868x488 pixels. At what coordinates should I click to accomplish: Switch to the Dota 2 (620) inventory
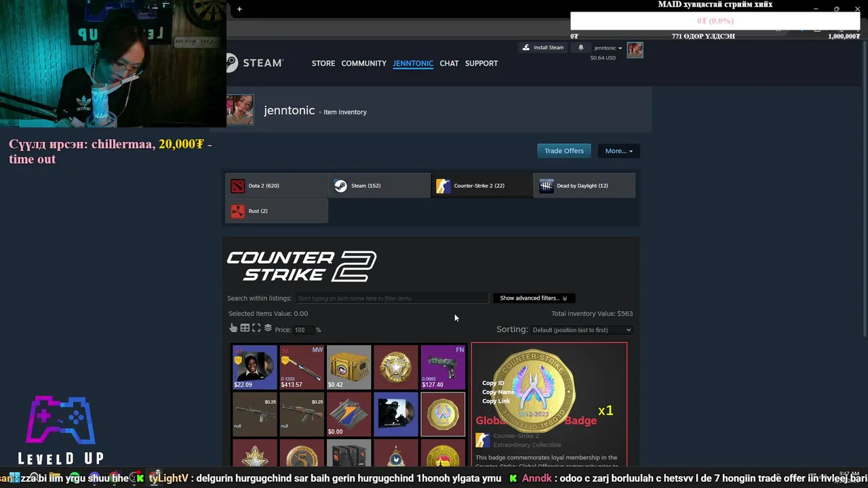pos(277,186)
